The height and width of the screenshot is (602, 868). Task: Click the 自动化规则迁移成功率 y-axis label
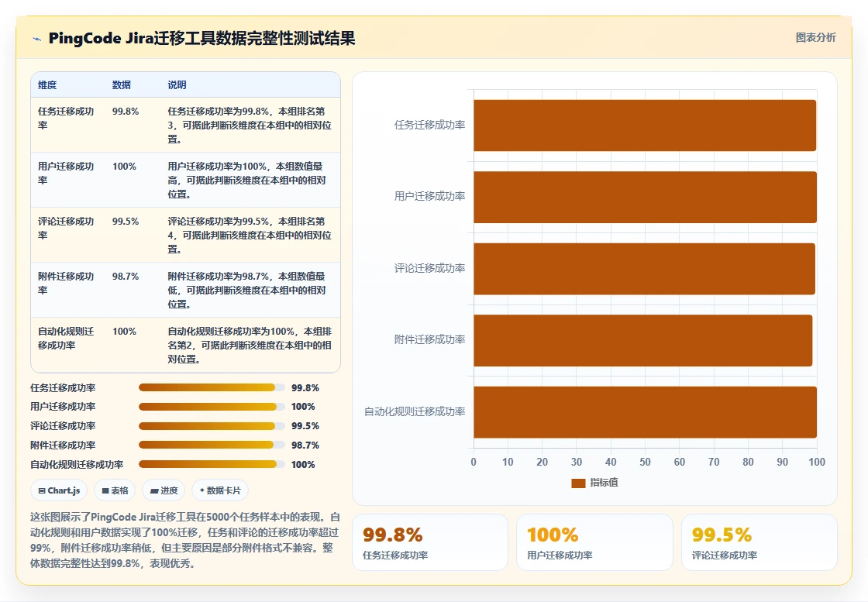[x=415, y=411]
